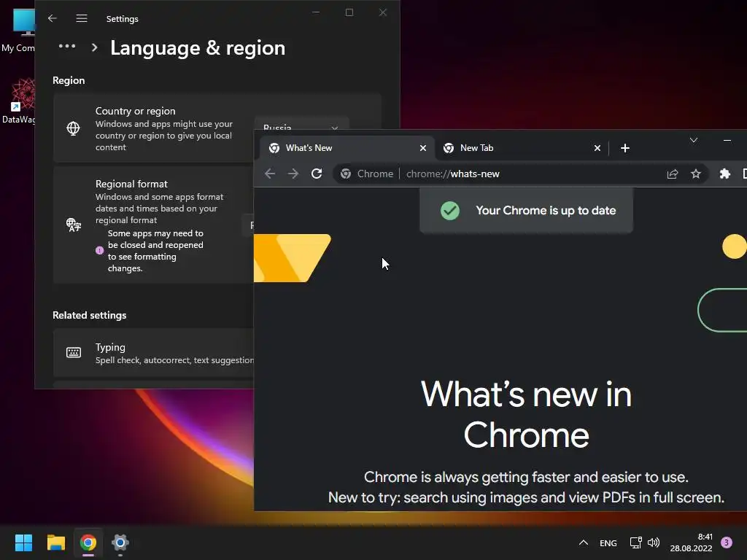Open network status tray icon
This screenshot has width=747, height=560.
click(x=635, y=542)
